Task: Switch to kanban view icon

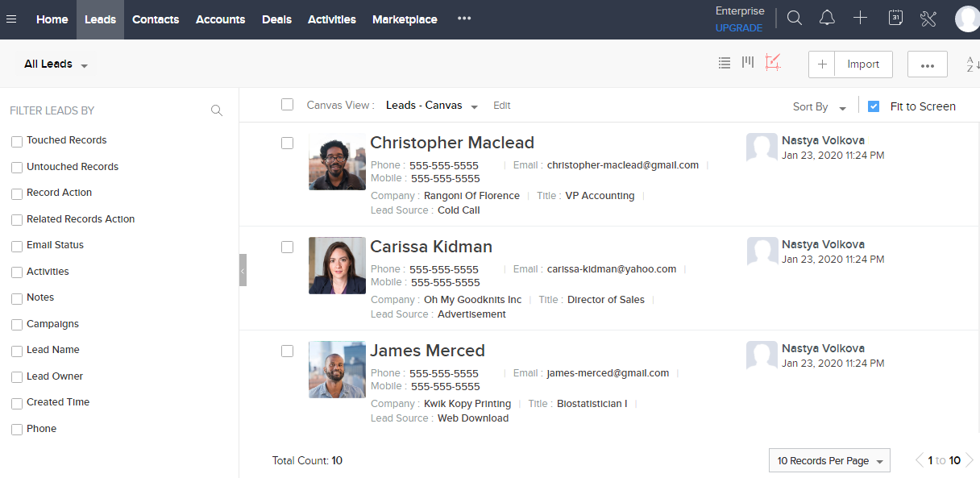Action: [748, 62]
